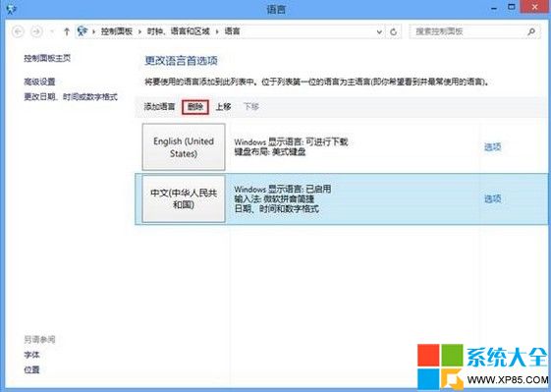The width and height of the screenshot is (551, 392).
Task: Click text 键盘布局: 美式键盘
Action: point(270,152)
